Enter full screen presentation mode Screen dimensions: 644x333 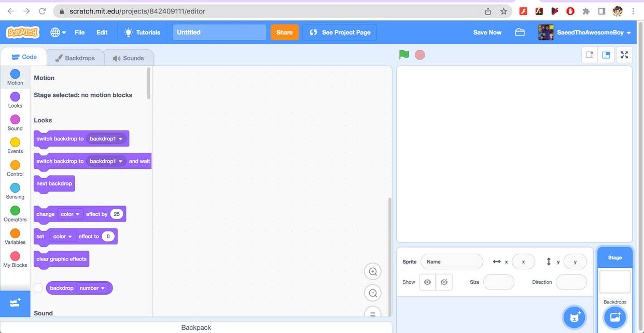pos(624,54)
